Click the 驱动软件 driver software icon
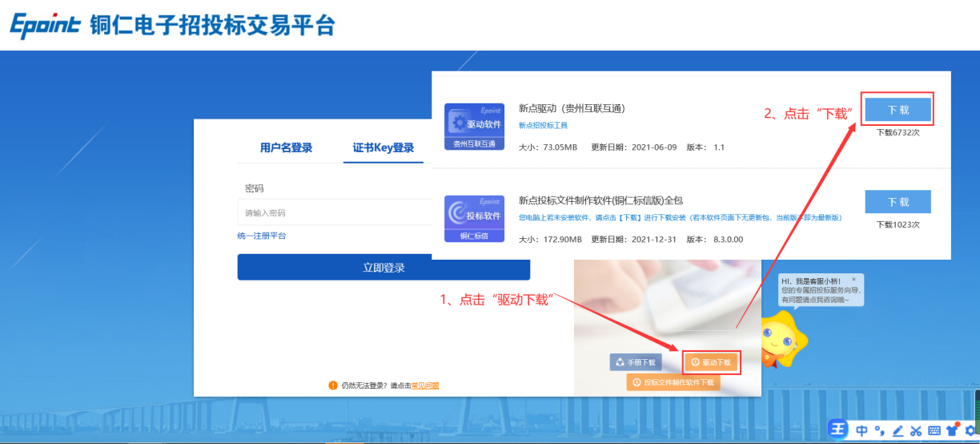The width and height of the screenshot is (980, 444). [x=474, y=126]
